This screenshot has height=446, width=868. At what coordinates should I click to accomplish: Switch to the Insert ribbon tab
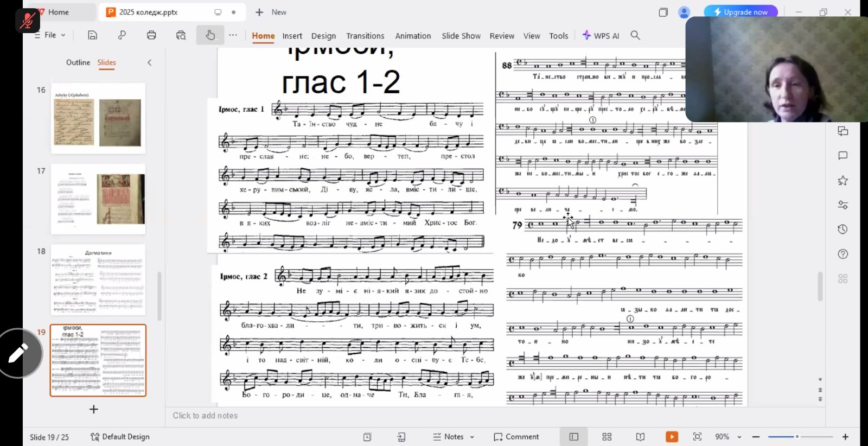(x=292, y=36)
